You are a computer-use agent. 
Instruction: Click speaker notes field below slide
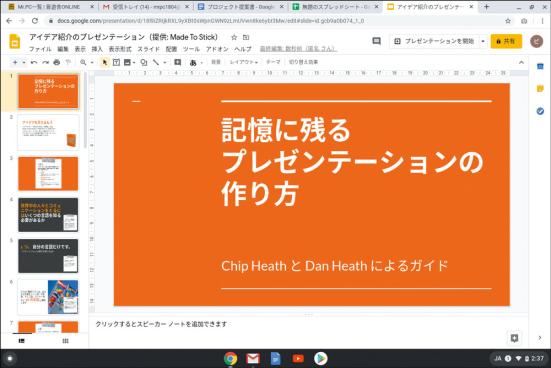pyautogui.click(x=309, y=324)
